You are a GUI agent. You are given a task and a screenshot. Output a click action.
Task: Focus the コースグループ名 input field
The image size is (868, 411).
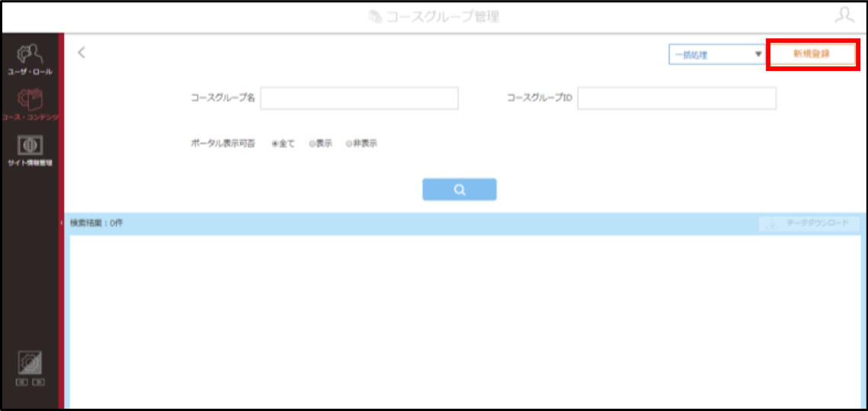click(x=359, y=98)
